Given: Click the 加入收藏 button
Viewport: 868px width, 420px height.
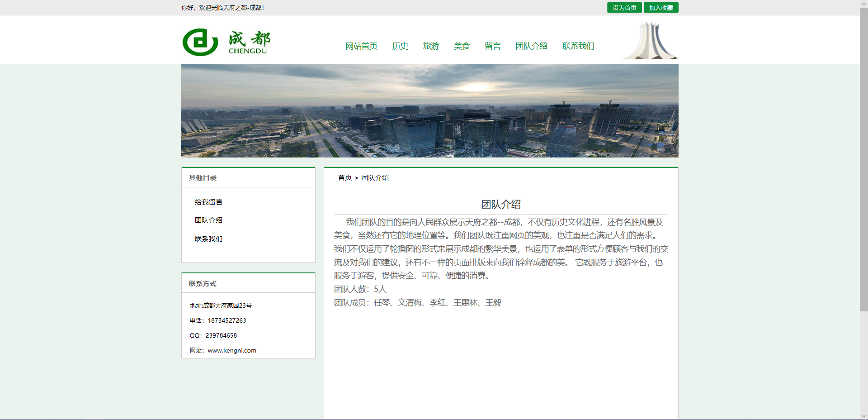Looking at the screenshot, I should pyautogui.click(x=660, y=8).
